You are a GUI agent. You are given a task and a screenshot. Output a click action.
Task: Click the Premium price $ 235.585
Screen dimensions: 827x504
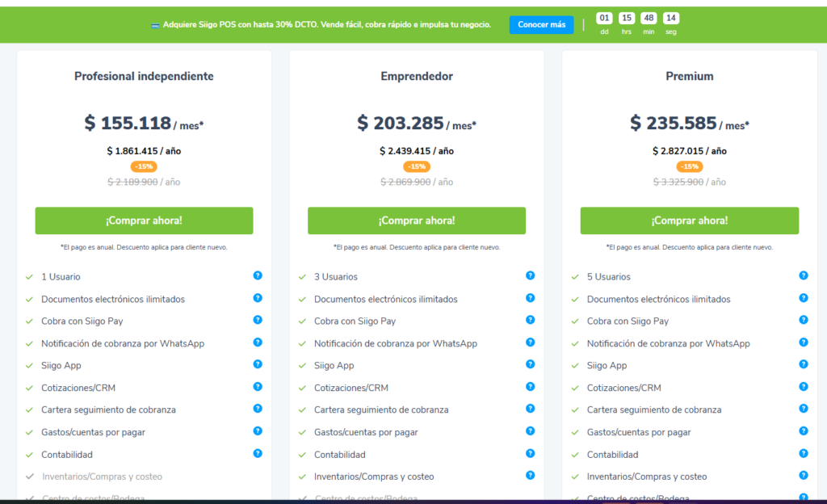673,123
